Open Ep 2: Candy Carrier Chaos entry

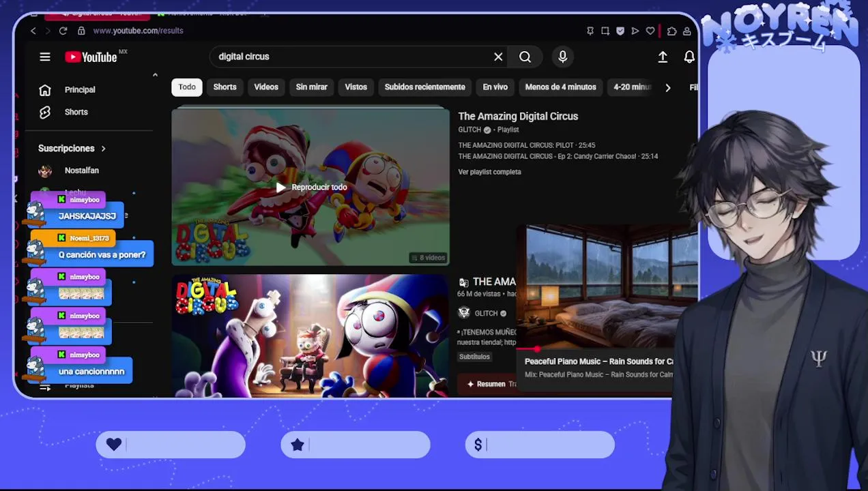558,156
